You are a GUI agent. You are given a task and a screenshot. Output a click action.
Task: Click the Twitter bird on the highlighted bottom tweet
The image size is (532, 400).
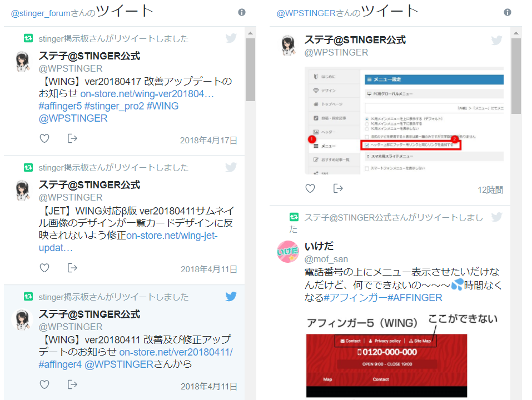[231, 297]
